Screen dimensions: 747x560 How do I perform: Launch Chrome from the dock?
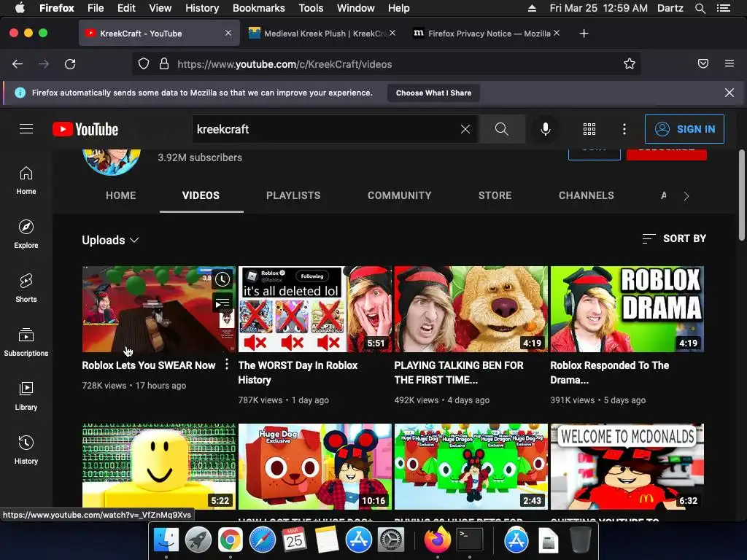(x=230, y=540)
